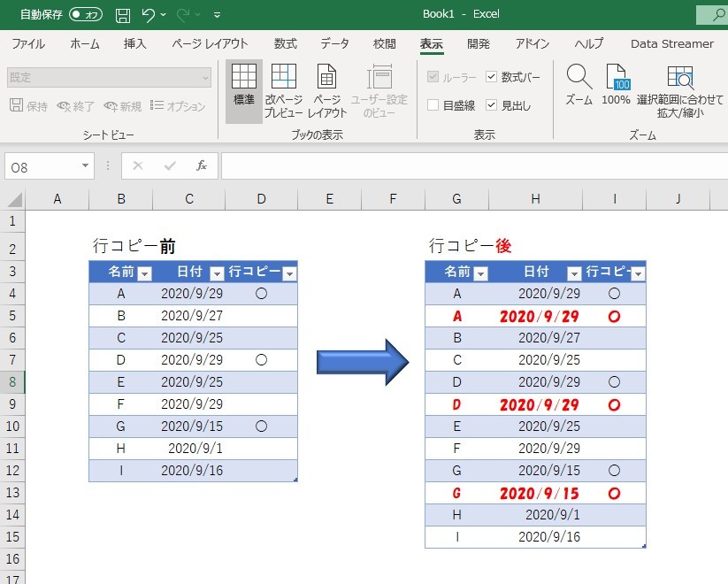This screenshot has width=728, height=584.
Task: Click the Undo arrow icon
Action: coord(149,15)
